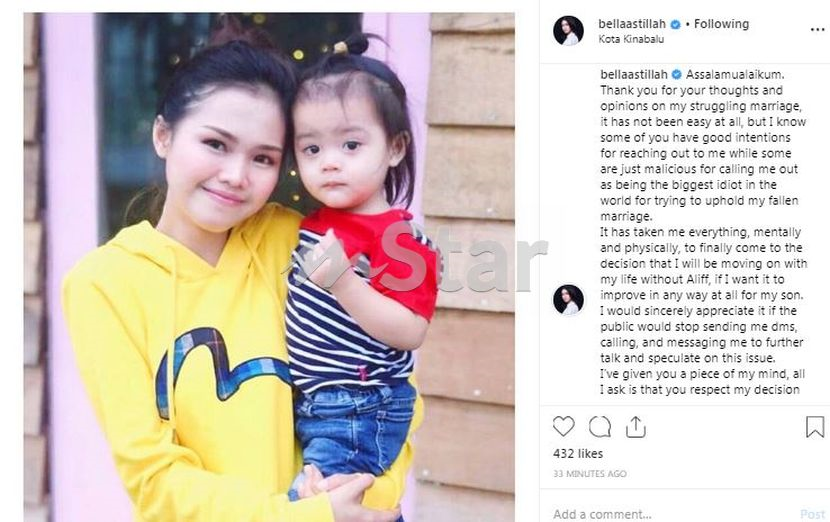Click the photo of woman holding child
The image size is (830, 522).
coord(269,267)
